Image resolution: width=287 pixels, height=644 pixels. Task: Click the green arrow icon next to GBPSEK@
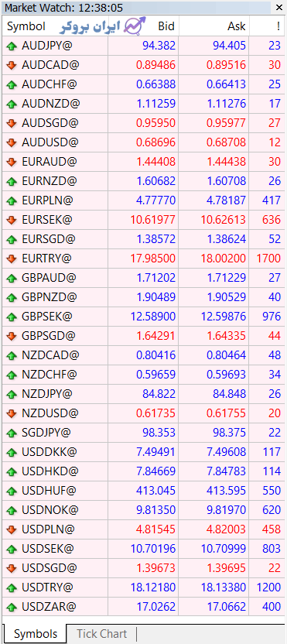click(11, 317)
